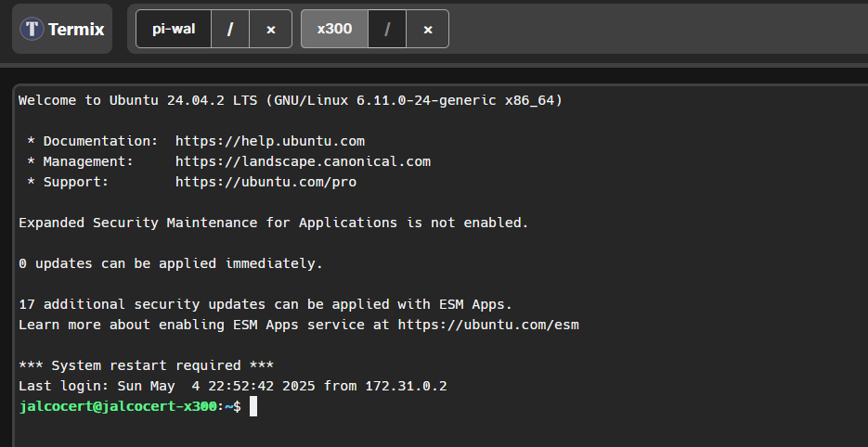
Task: Click 'jalcocert@jalcocert-x300' prompt text
Action: click(x=118, y=406)
